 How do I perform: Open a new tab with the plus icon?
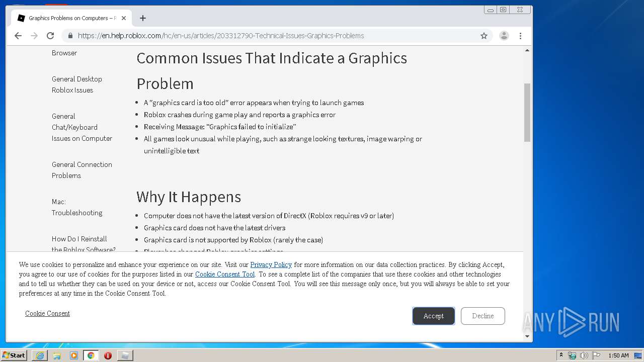[x=143, y=18]
